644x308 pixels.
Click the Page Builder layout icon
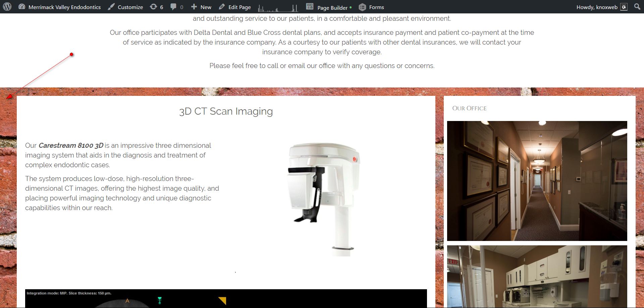(x=310, y=7)
